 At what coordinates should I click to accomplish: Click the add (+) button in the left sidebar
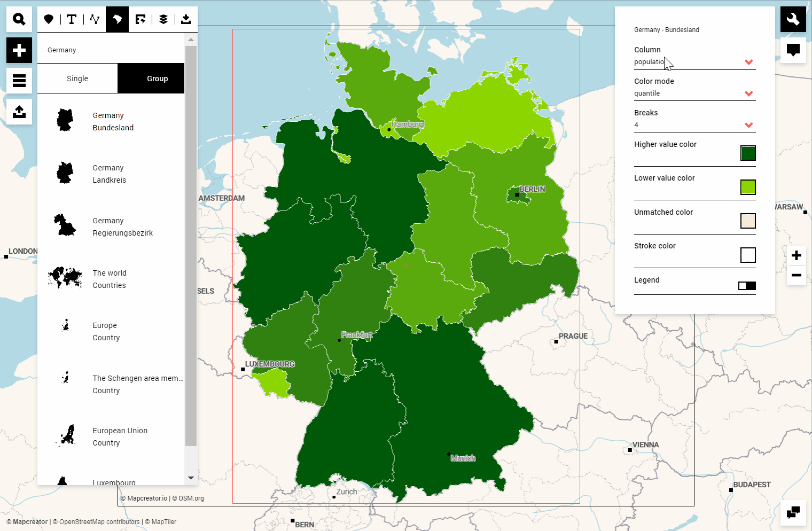[19, 50]
